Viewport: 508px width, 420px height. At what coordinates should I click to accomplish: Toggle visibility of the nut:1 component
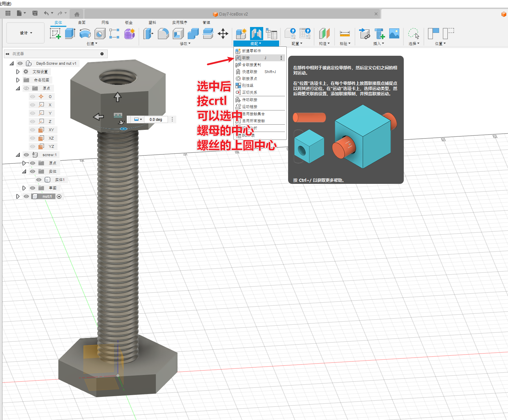click(26, 196)
